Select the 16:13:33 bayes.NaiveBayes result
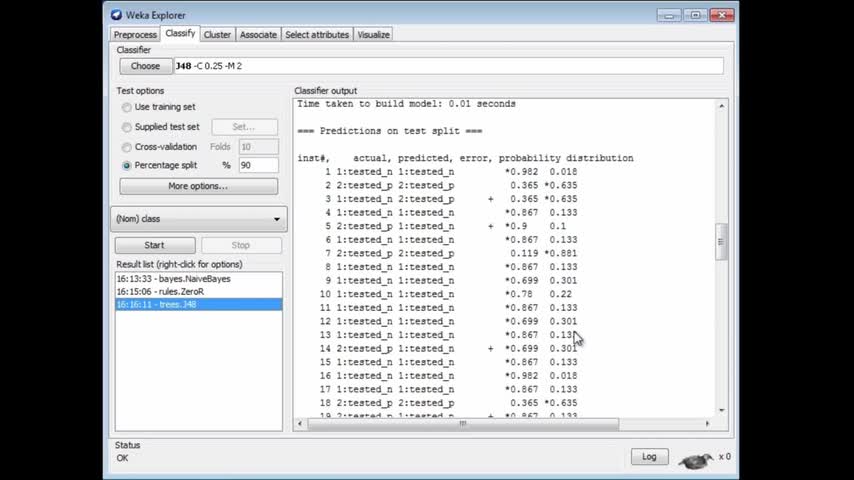 tap(199, 279)
